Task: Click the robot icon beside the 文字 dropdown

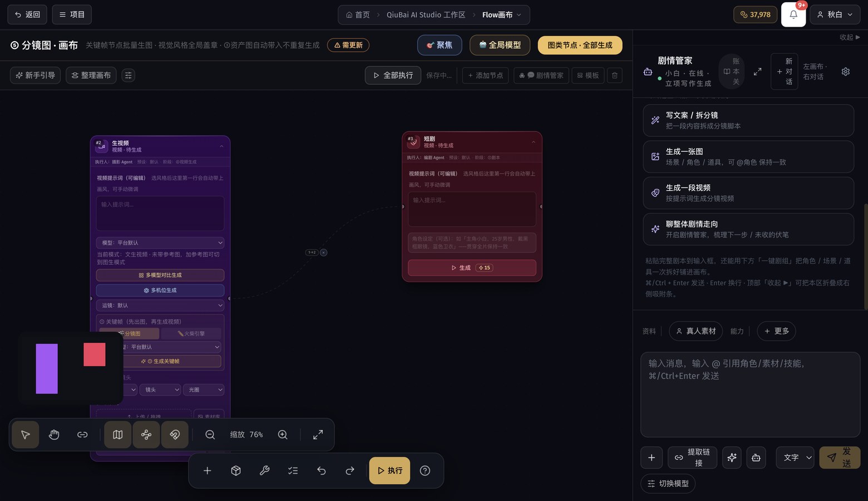Action: click(x=756, y=458)
